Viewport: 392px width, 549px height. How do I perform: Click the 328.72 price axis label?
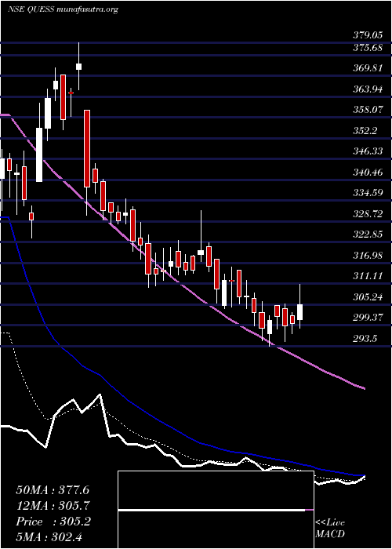[x=368, y=214]
